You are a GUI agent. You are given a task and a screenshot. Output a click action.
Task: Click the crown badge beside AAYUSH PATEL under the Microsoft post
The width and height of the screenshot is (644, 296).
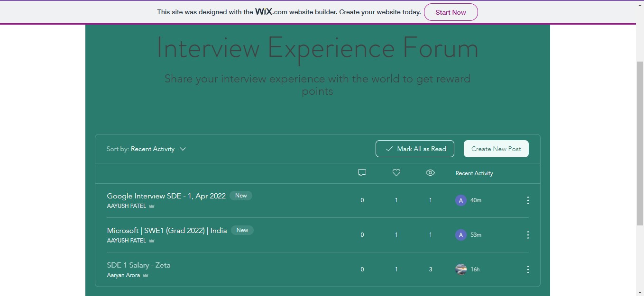[x=152, y=241]
